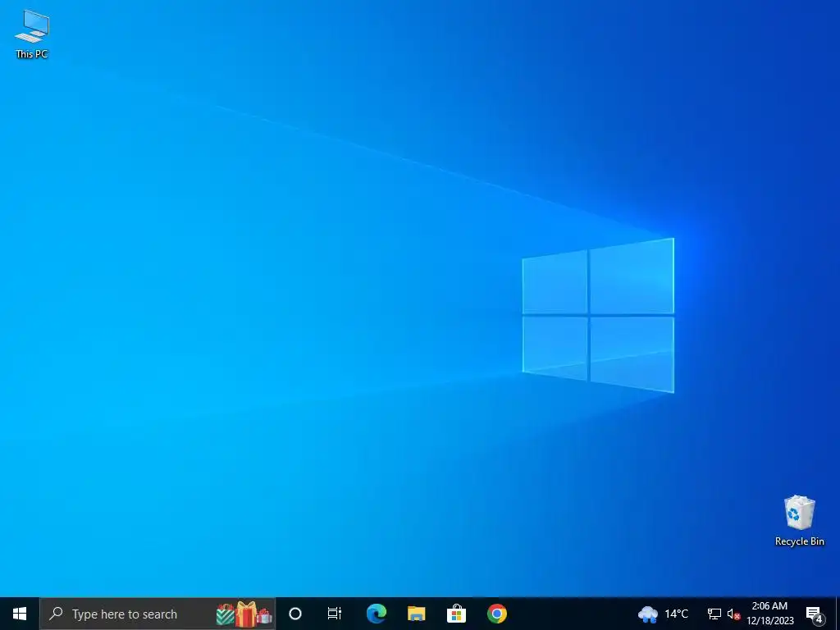
Task: Open the weather widget showing 14°C
Action: click(x=663, y=614)
